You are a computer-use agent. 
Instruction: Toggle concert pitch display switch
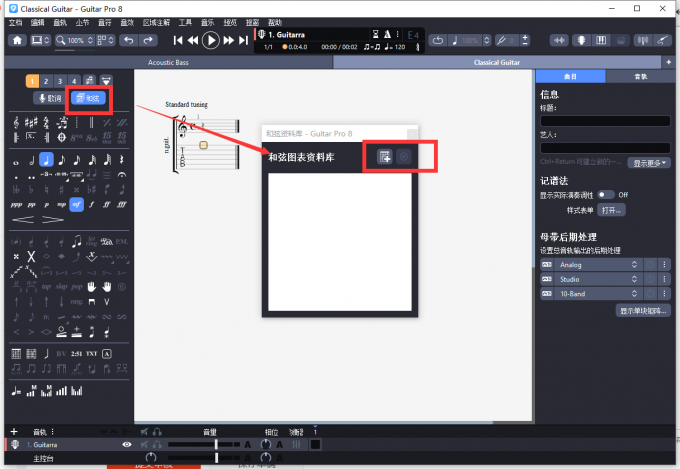click(x=606, y=194)
